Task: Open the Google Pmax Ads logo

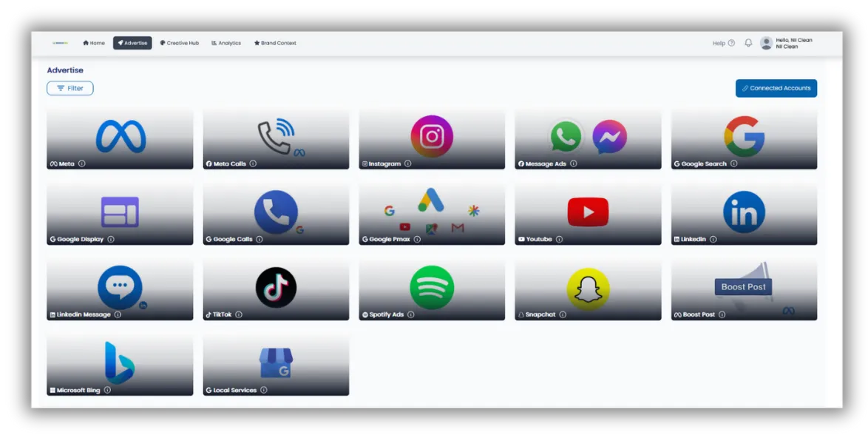Action: pos(431,200)
